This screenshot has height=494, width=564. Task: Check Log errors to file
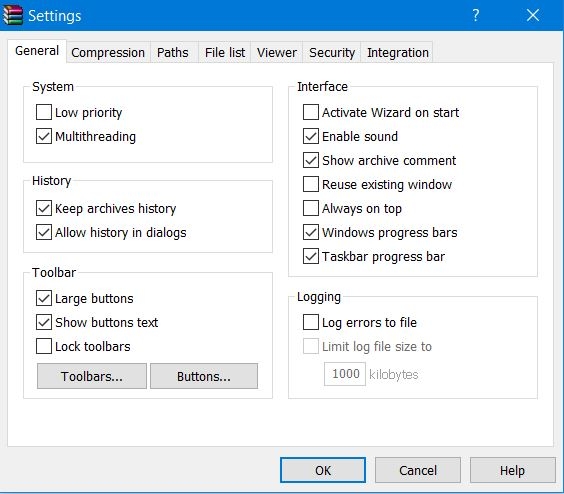[x=311, y=322]
